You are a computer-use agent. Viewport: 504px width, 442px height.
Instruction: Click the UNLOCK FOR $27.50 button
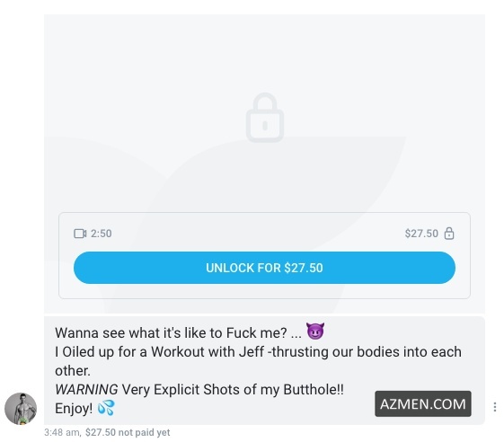(x=264, y=268)
